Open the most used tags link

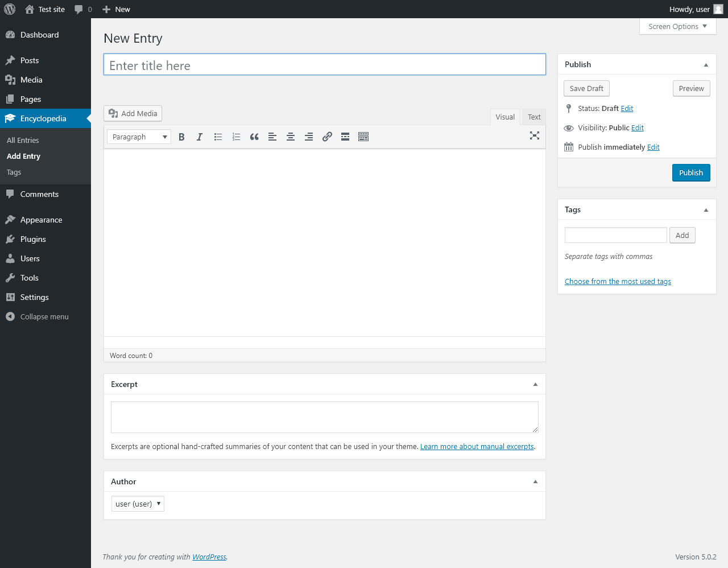tap(618, 282)
